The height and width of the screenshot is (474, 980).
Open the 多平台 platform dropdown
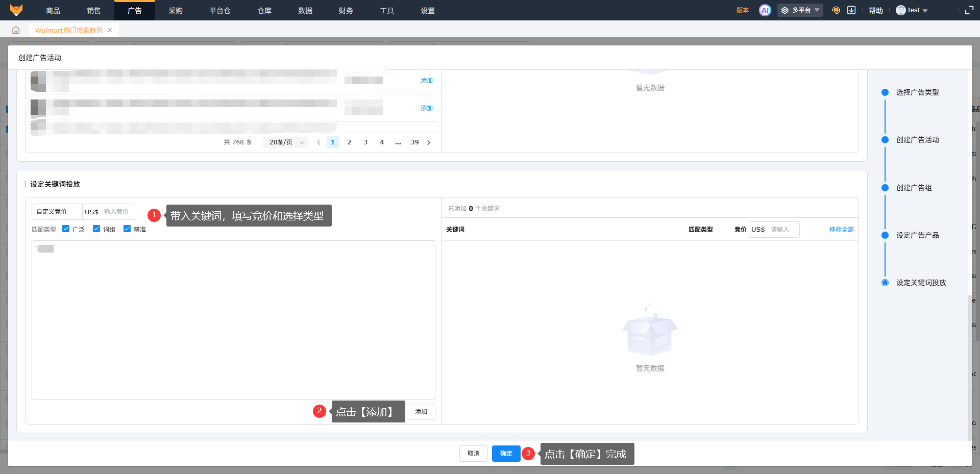pos(800,10)
